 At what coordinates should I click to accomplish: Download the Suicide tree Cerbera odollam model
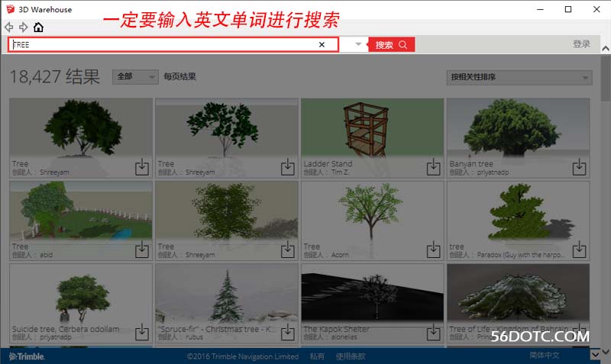coord(142,332)
